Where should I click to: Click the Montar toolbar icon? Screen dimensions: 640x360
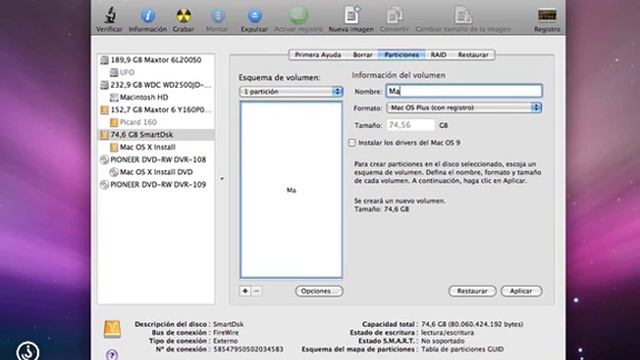pos(218,16)
